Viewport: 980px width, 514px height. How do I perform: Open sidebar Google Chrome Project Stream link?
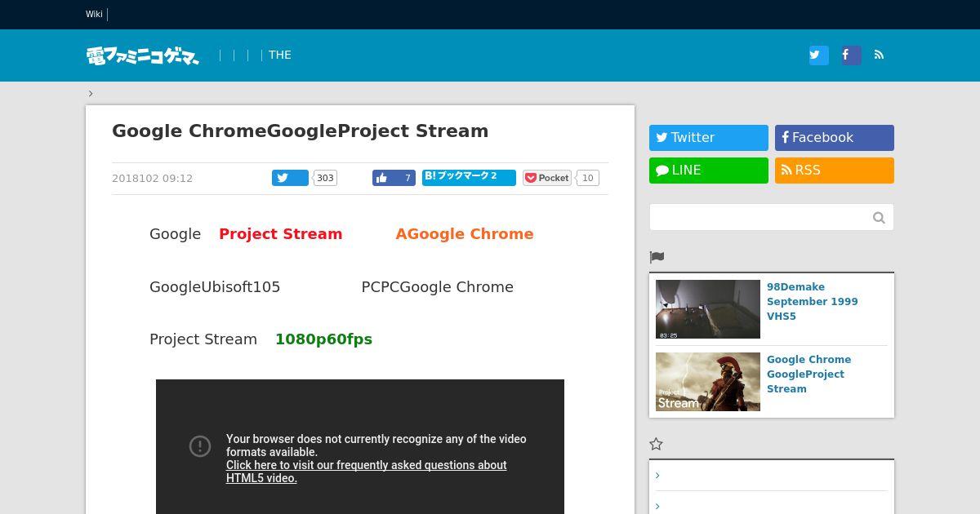click(808, 374)
